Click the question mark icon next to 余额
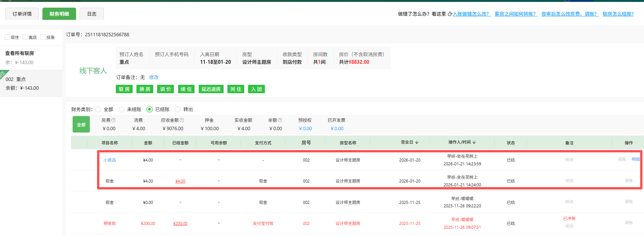644x236 pixels. pos(280,120)
